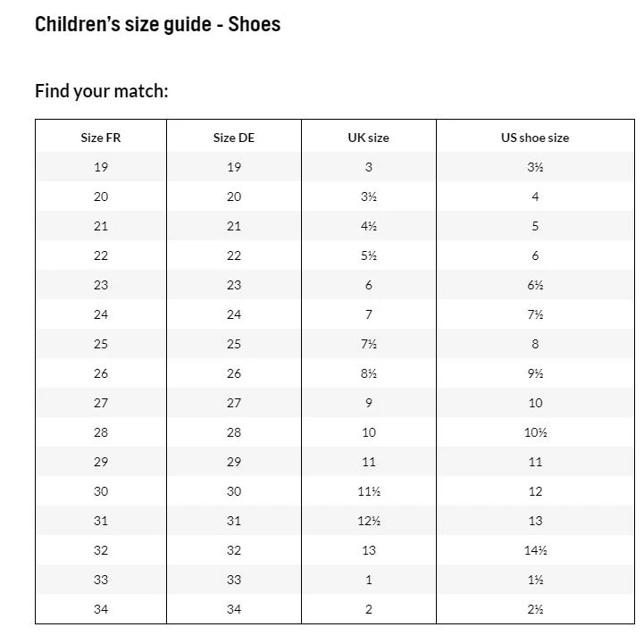Select US shoe size 14½ cell
The width and height of the screenshot is (644, 644).
[535, 550]
